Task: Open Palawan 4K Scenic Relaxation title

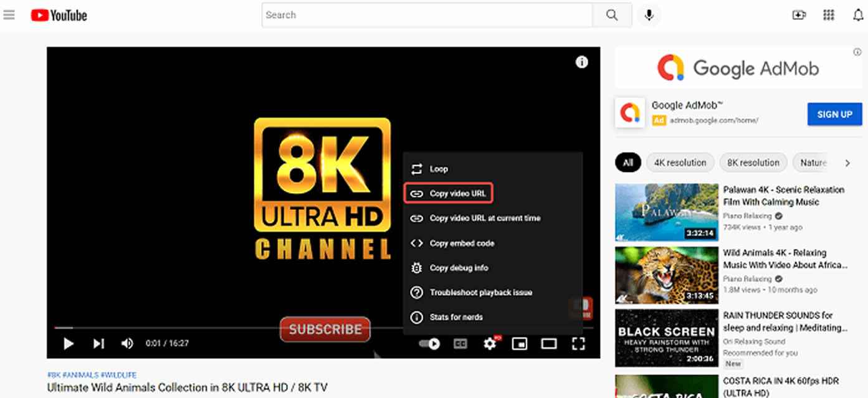Action: point(784,196)
